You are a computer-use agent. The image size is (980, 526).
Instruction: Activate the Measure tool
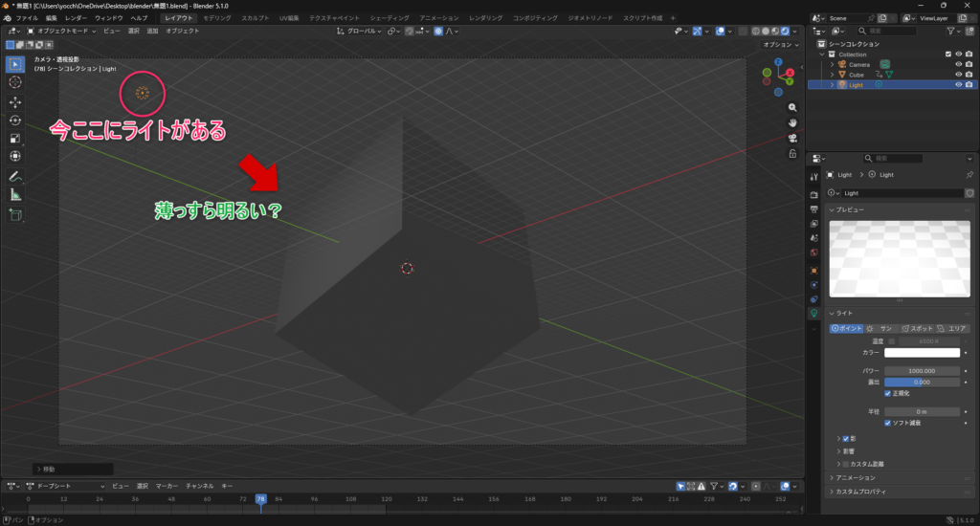pyautogui.click(x=15, y=194)
